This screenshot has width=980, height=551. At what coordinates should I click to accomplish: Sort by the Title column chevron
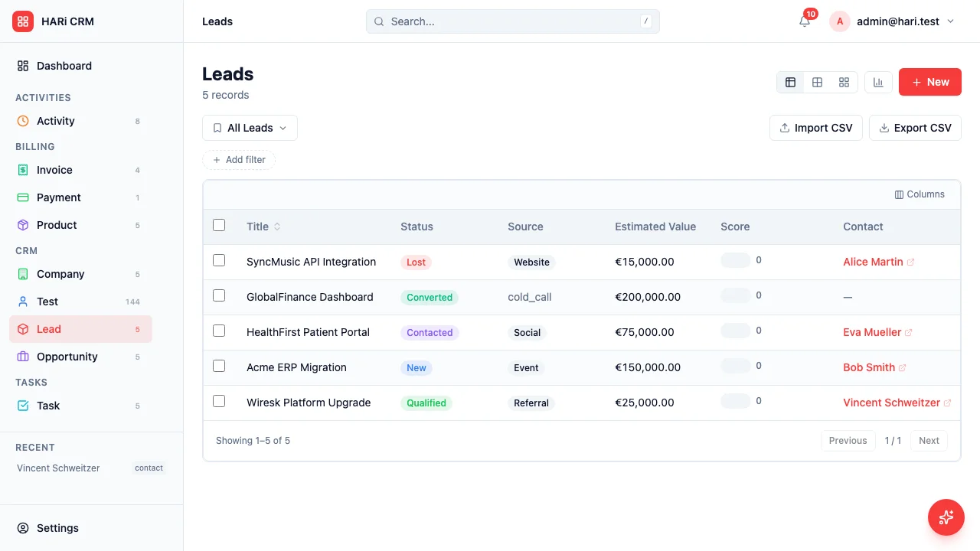[276, 227]
